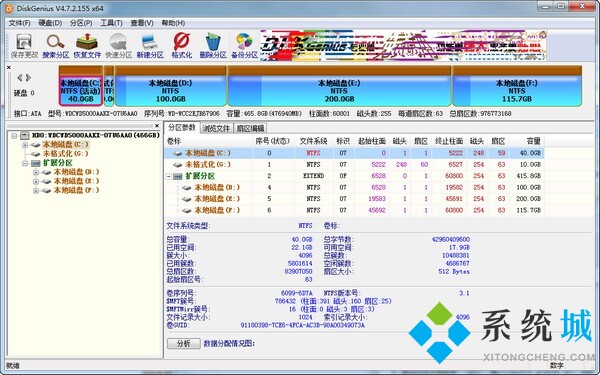Click the 容量 column header
This screenshot has height=375, width=600.
click(x=527, y=141)
